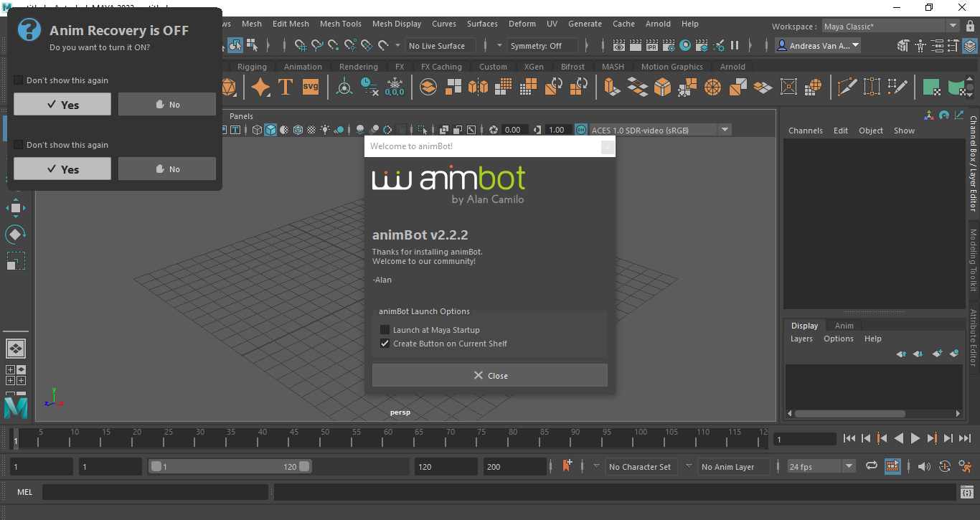Open Render View clapperboard icon
Image resolution: width=980 pixels, height=520 pixels.
[x=619, y=46]
